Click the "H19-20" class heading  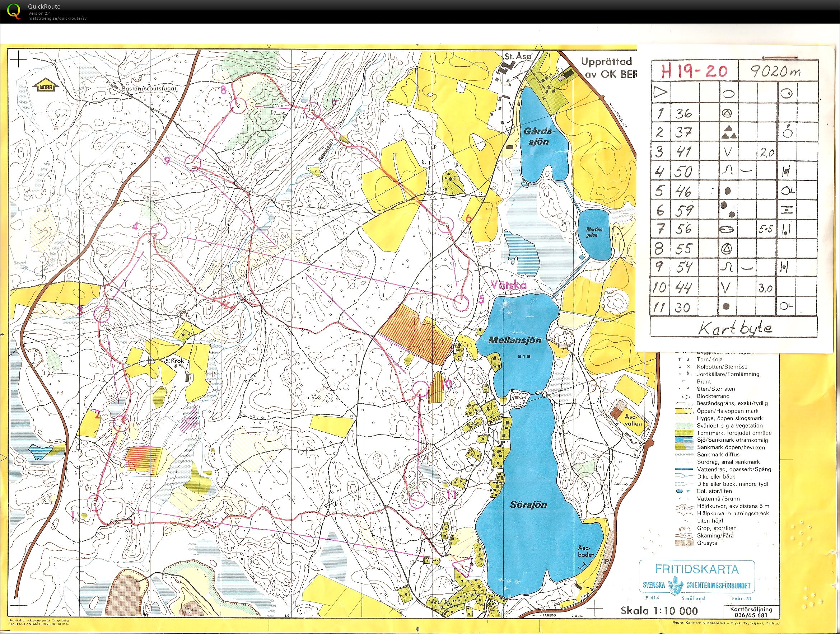coord(695,70)
